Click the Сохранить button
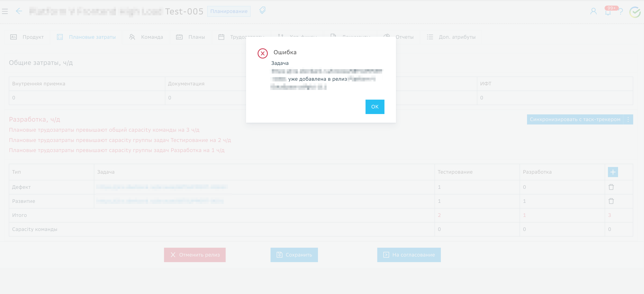This screenshot has height=294, width=644. pos(294,255)
